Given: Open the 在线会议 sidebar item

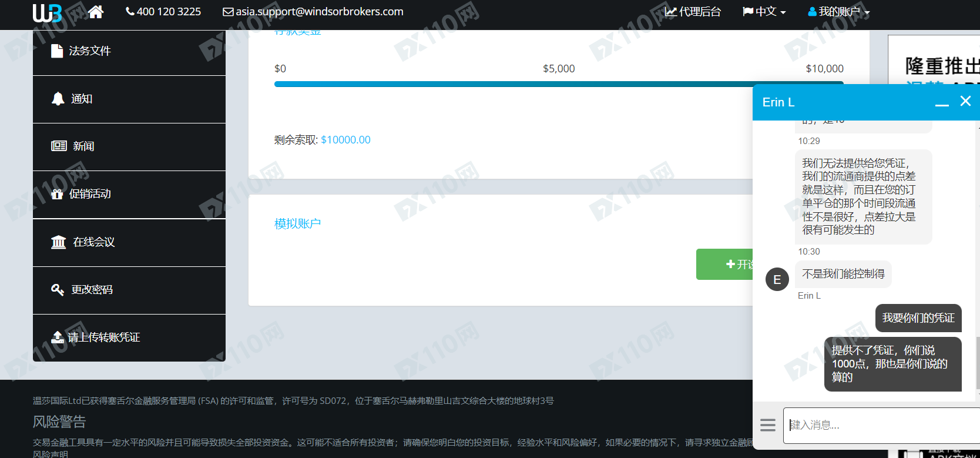Looking at the screenshot, I should [x=129, y=242].
